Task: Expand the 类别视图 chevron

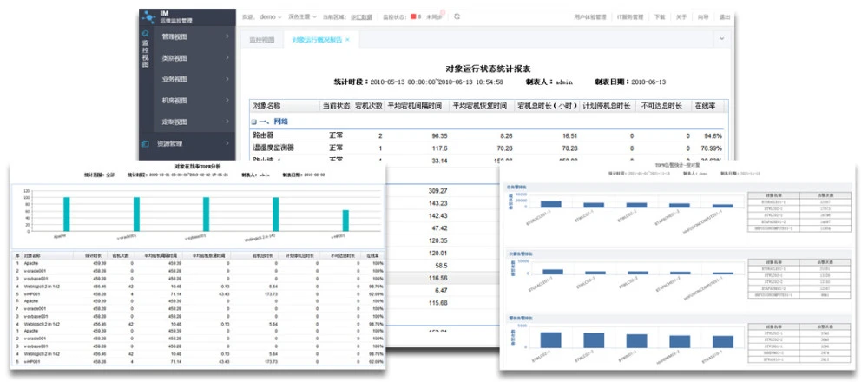Action: pos(227,57)
